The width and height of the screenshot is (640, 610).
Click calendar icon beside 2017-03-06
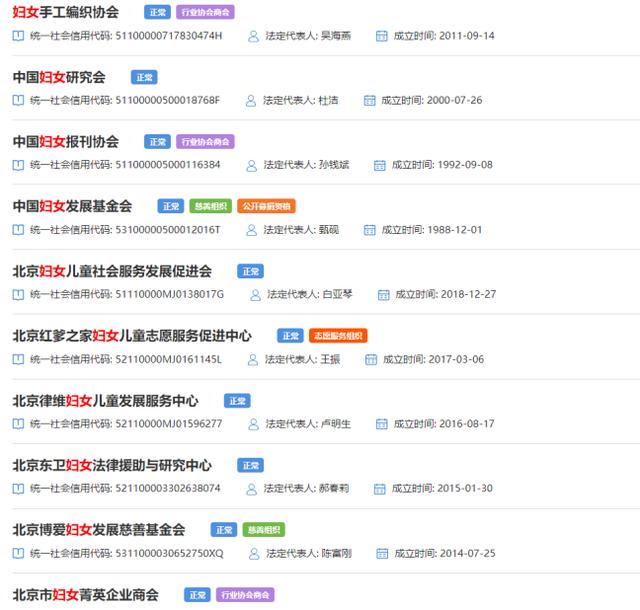(371, 359)
